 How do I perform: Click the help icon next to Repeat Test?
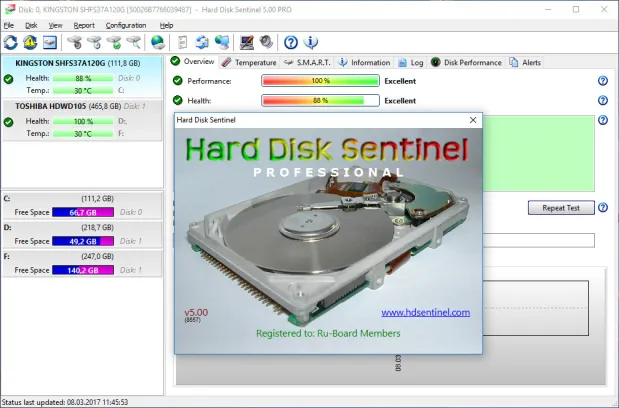(603, 207)
